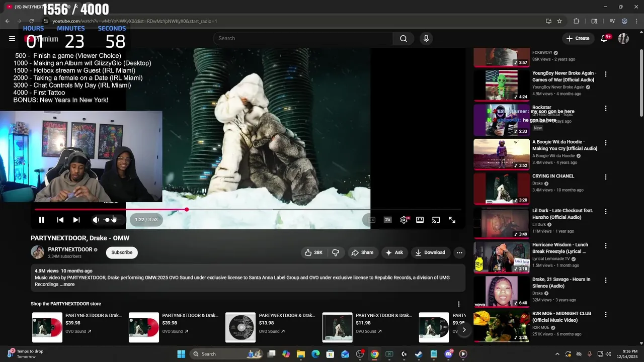Switch to theater mode

tap(420, 220)
